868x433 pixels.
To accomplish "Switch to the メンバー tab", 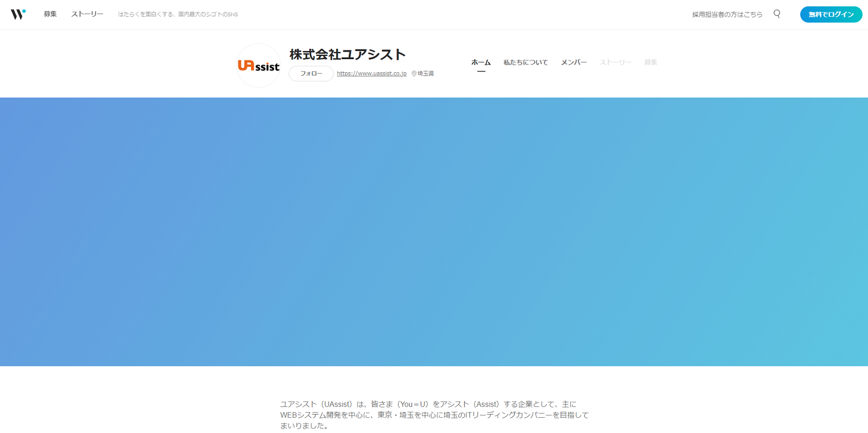I will tap(574, 62).
